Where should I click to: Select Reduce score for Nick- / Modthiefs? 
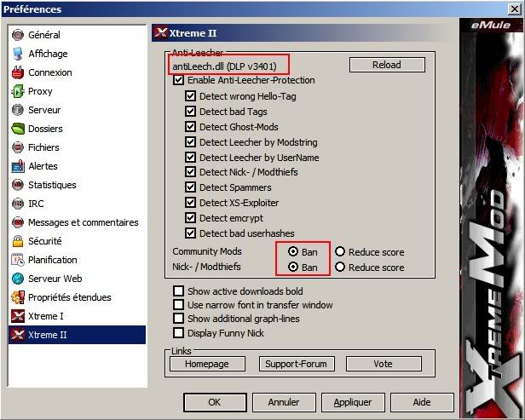point(340,267)
